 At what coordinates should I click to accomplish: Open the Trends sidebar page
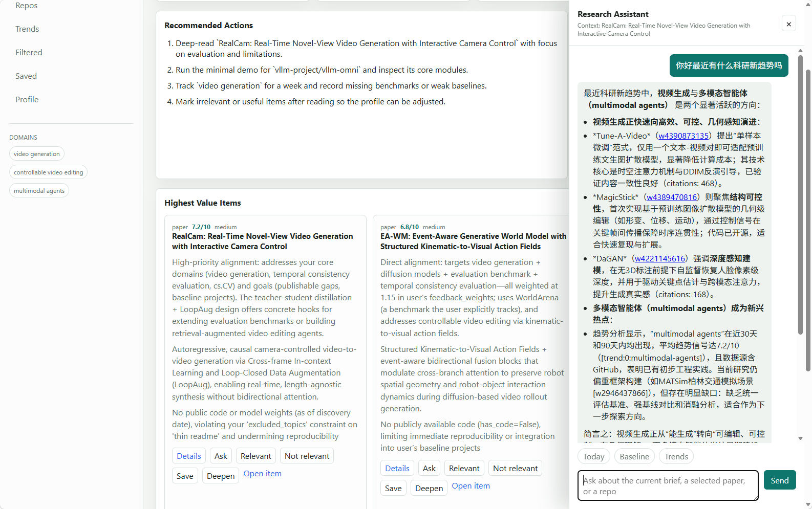coord(27,29)
